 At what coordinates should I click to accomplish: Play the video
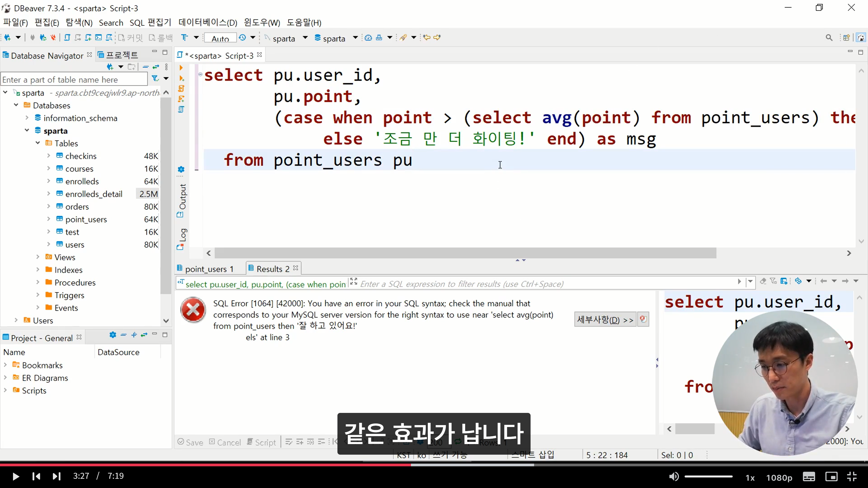click(15, 477)
